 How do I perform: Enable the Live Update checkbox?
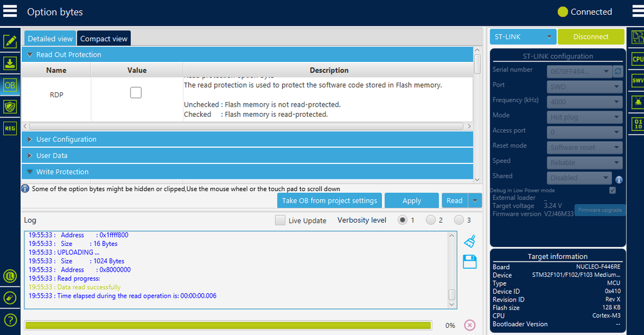(x=280, y=220)
